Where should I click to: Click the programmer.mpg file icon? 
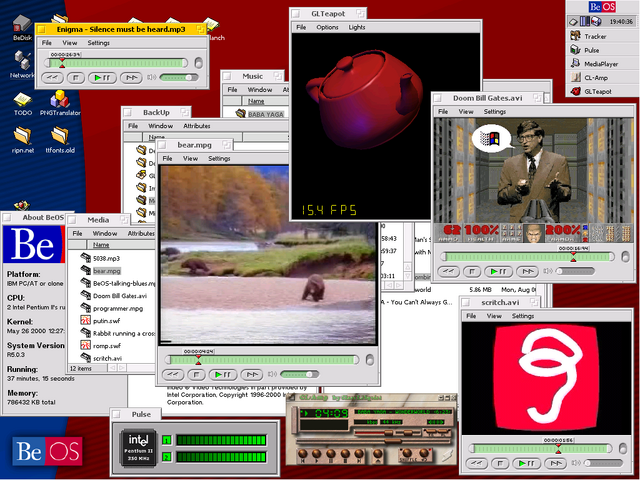(86, 308)
